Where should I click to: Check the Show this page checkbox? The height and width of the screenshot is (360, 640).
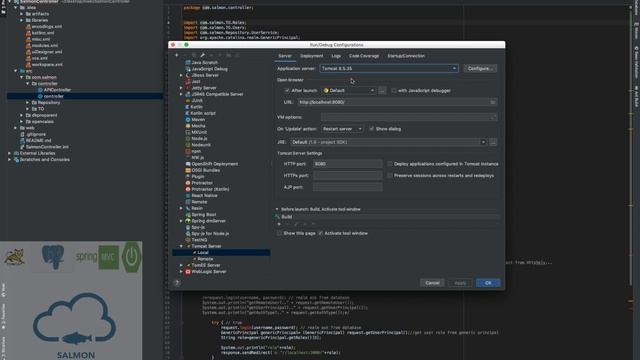(x=280, y=233)
